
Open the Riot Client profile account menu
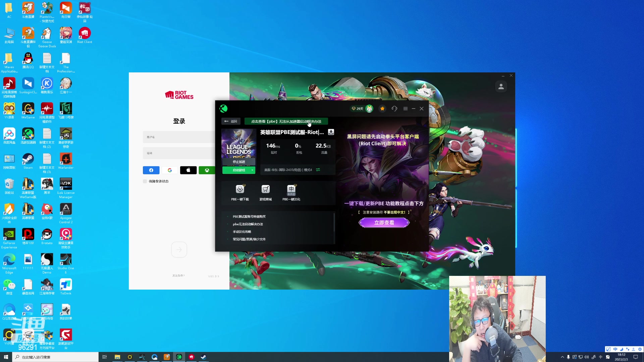pos(501,87)
